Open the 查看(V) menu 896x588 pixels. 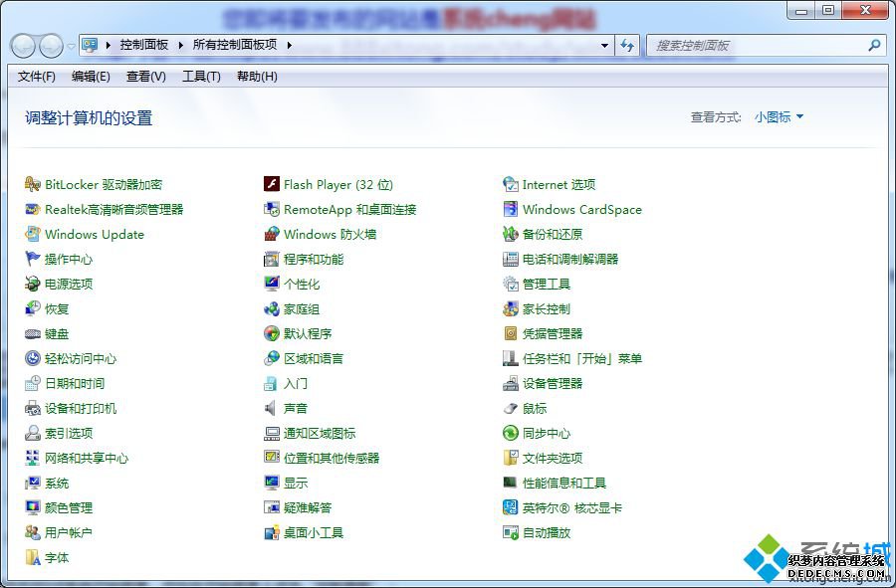point(146,77)
